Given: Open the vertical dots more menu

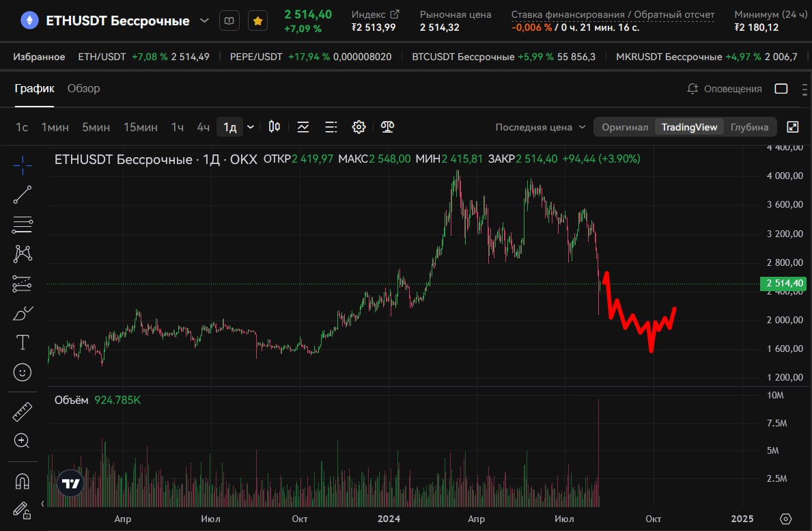Looking at the screenshot, I should click(x=804, y=89).
